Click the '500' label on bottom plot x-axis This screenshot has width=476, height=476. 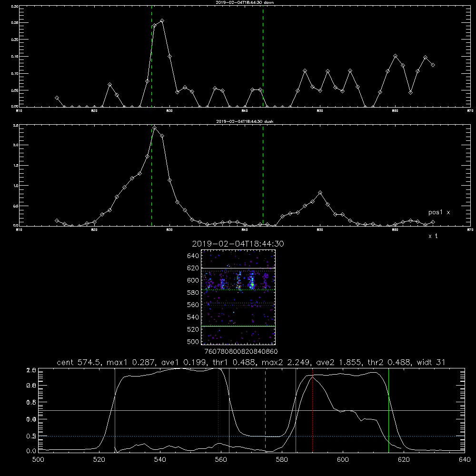[x=38, y=460]
